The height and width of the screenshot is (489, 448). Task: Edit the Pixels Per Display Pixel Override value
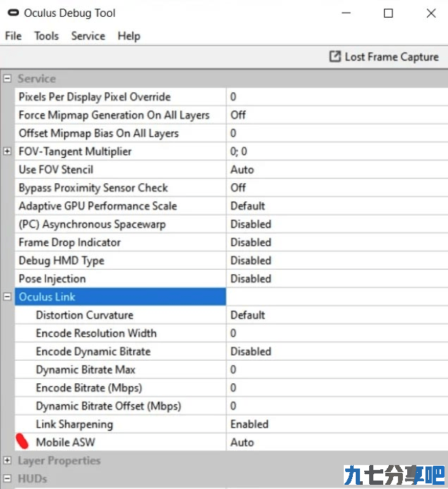[337, 97]
